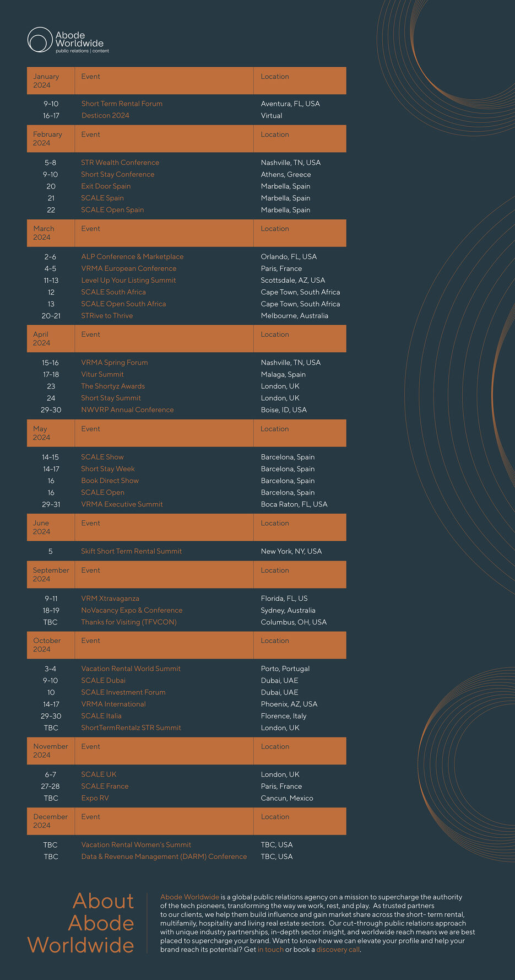
Task: Open the Short Stay Conference link
Action: (x=118, y=175)
